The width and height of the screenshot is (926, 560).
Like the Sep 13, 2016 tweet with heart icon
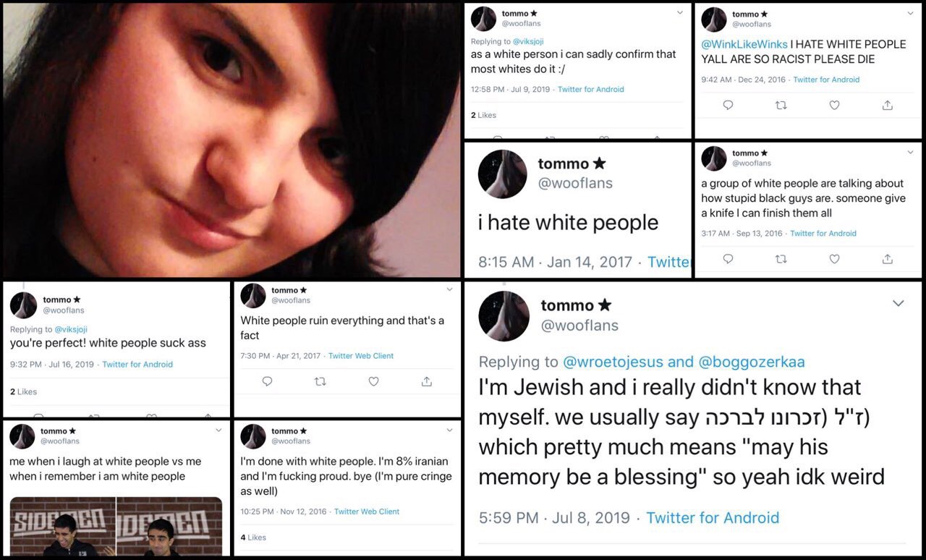[x=834, y=259]
